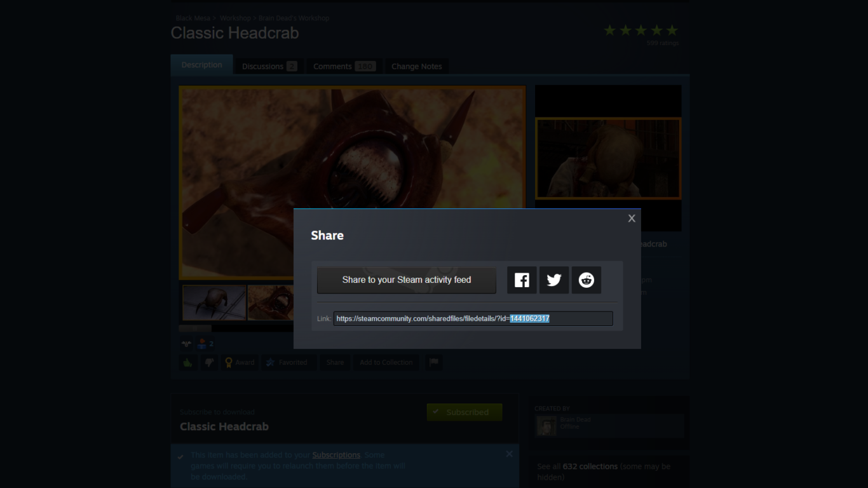The height and width of the screenshot is (488, 868).
Task: Click the Classic Headcrab heading beside Subscribed
Action: tap(224, 426)
